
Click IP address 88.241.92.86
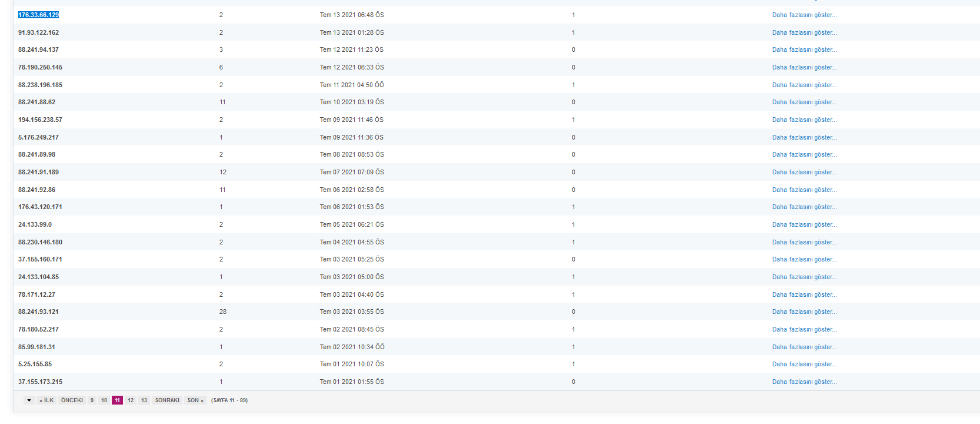click(36, 190)
